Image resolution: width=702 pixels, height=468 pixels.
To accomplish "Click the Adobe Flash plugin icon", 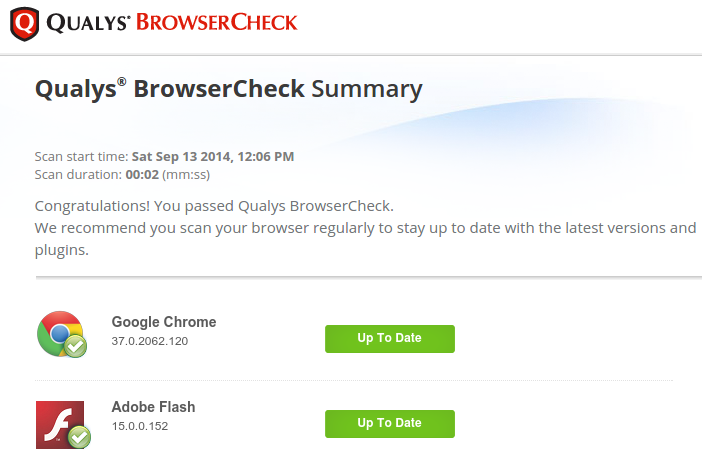I will (x=58, y=422).
